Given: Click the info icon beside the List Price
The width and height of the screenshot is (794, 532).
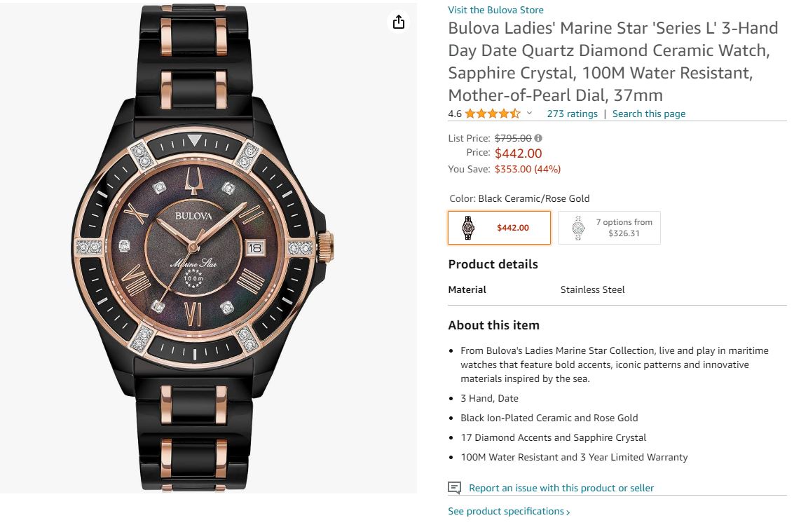Looking at the screenshot, I should tap(538, 139).
